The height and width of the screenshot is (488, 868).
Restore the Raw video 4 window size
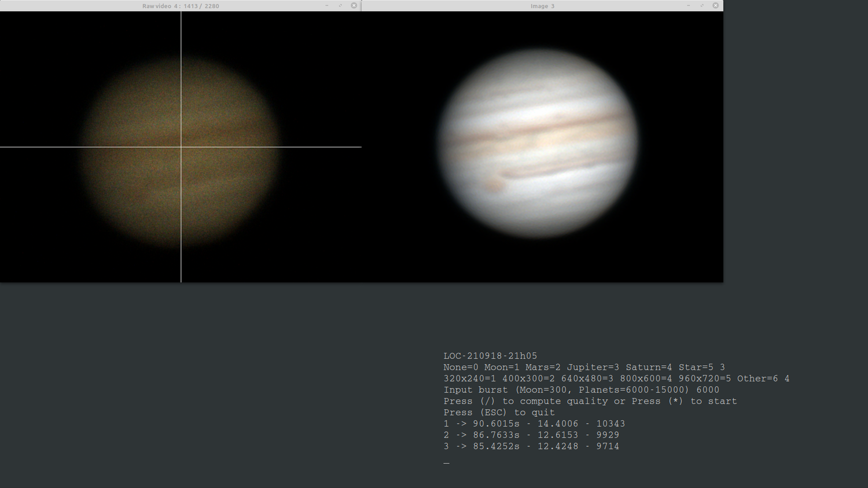pos(340,6)
